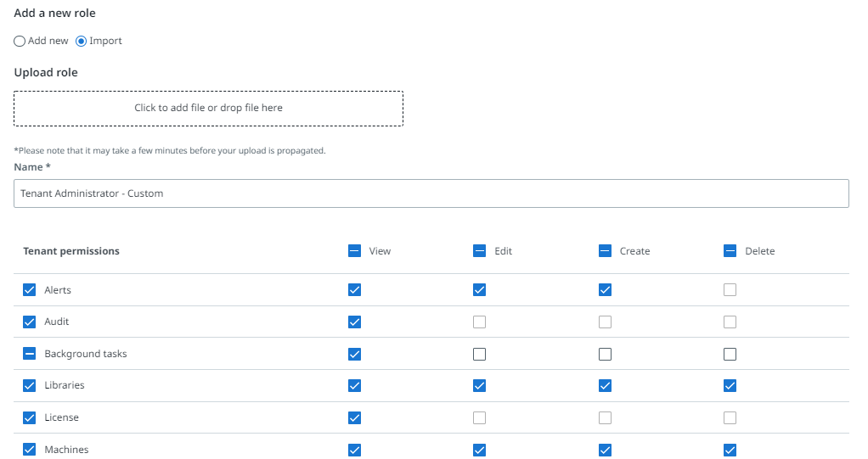Enable Delete permission for Alerts
Viewport: 868px width, 459px height.
pos(730,290)
